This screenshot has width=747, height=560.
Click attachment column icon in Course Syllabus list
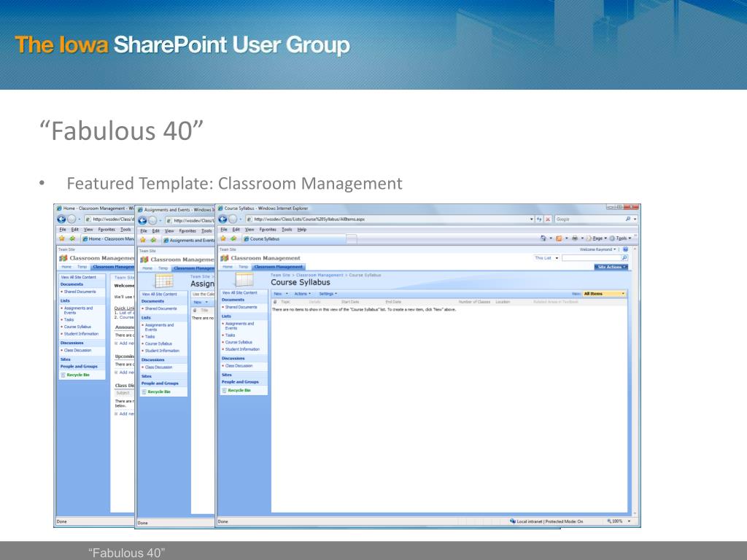point(275,302)
